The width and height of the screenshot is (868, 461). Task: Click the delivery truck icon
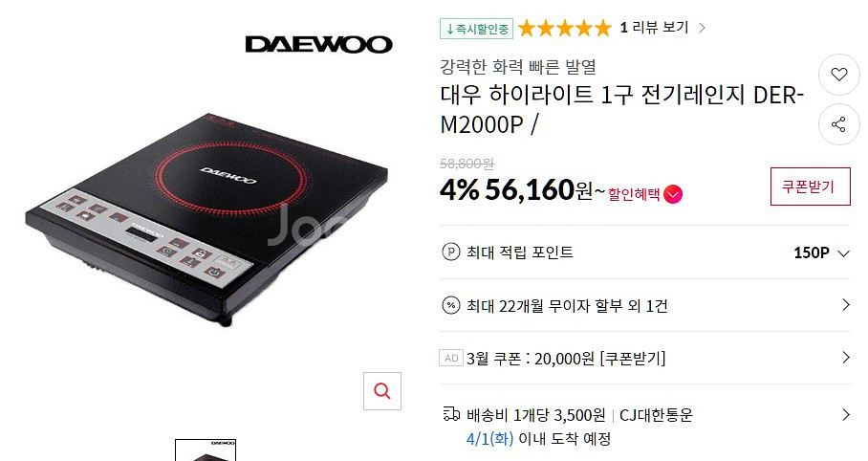click(451, 414)
